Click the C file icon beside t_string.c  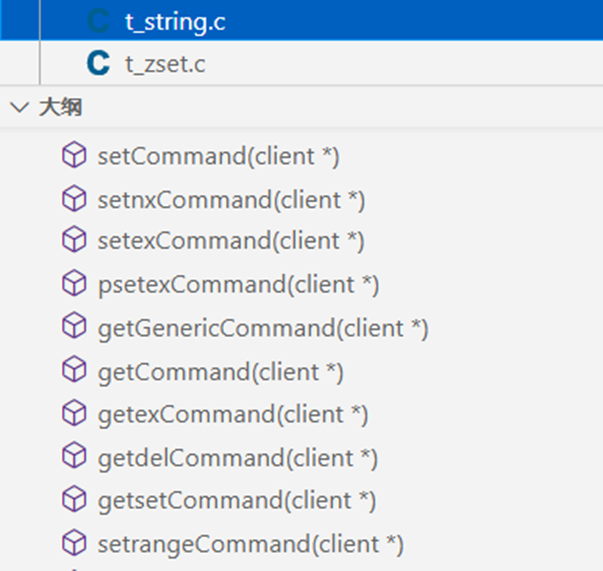point(98,21)
